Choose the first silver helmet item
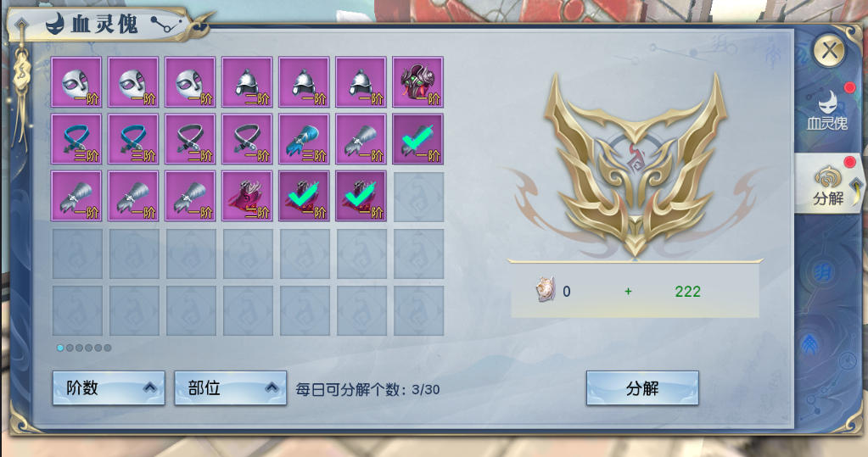Screen dimensions: 868x457 coord(247,82)
